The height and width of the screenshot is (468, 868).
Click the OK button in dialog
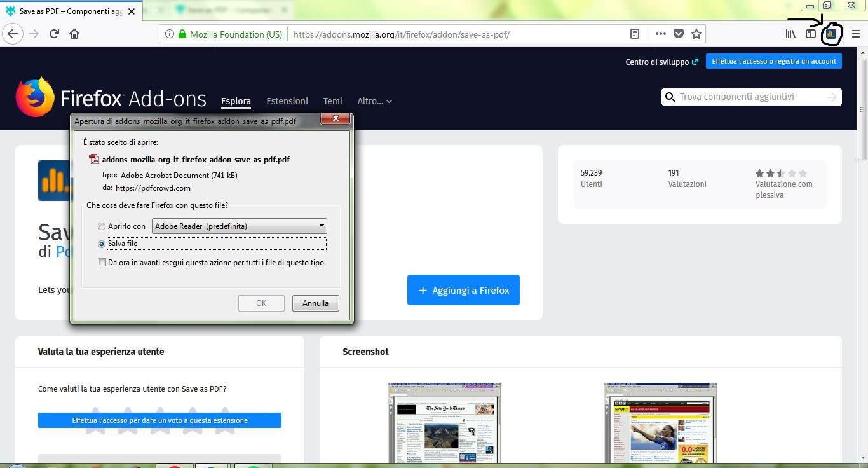261,303
